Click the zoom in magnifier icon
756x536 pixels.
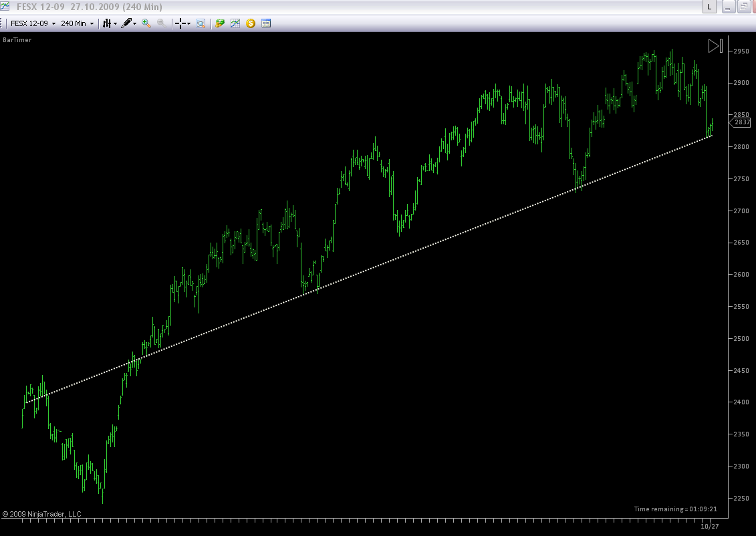tap(146, 23)
